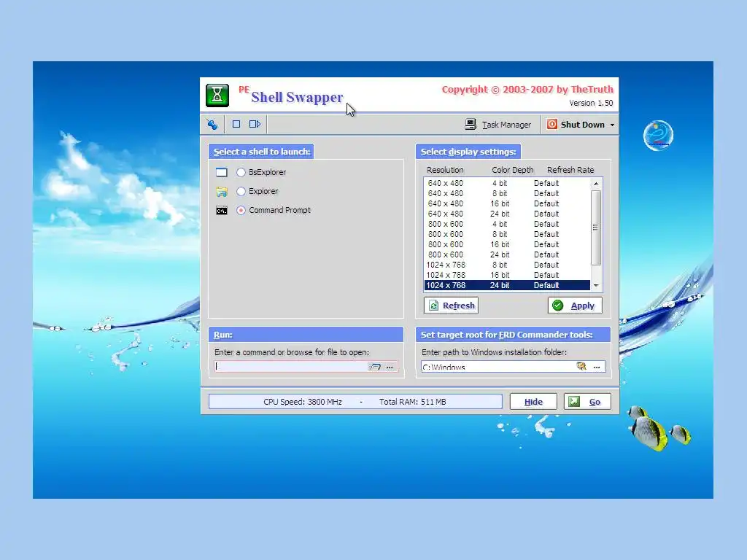This screenshot has height=560, width=747.
Task: Click the green hourglass Shell Swapper logo
Action: (217, 96)
